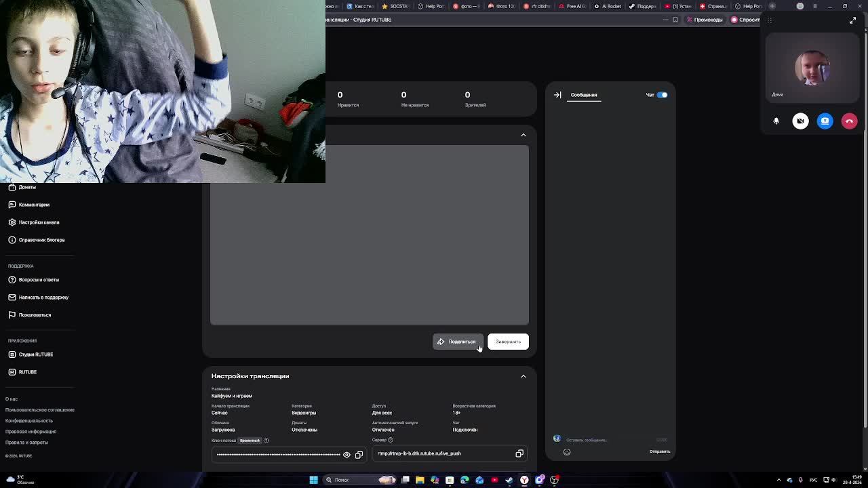Open Windows Start menu
Image resolution: width=868 pixels, height=488 pixels.
(x=313, y=480)
